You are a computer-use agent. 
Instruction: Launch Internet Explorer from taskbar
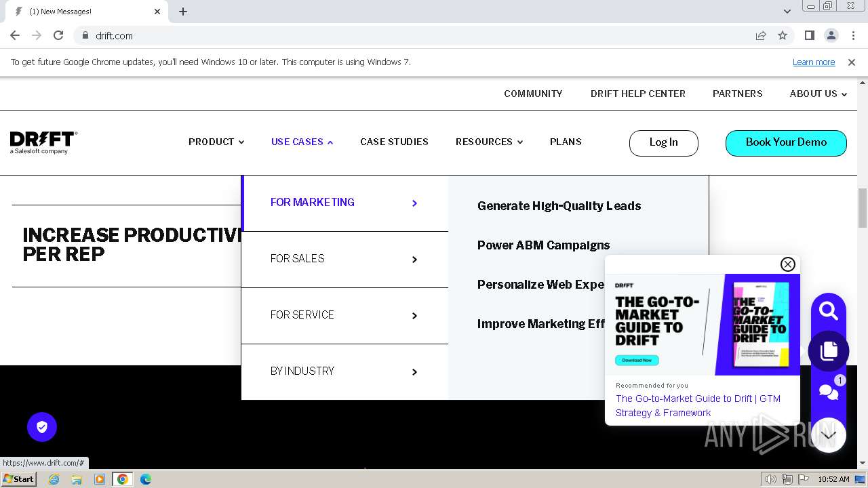tap(54, 479)
